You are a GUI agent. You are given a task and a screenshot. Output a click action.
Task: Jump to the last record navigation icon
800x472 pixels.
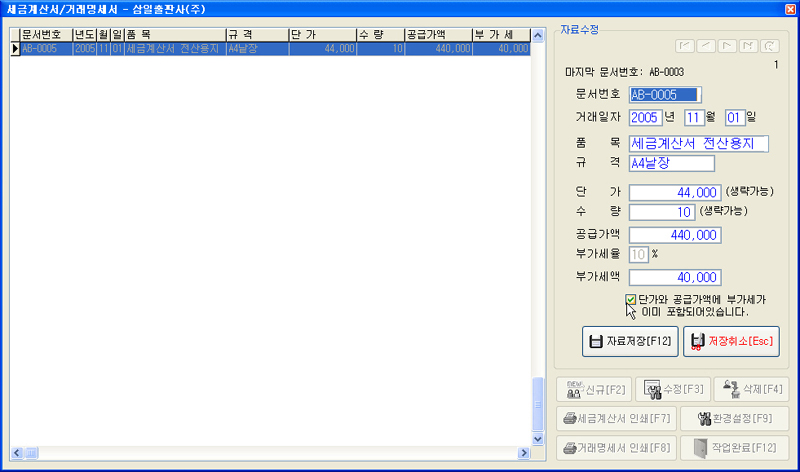tap(748, 46)
